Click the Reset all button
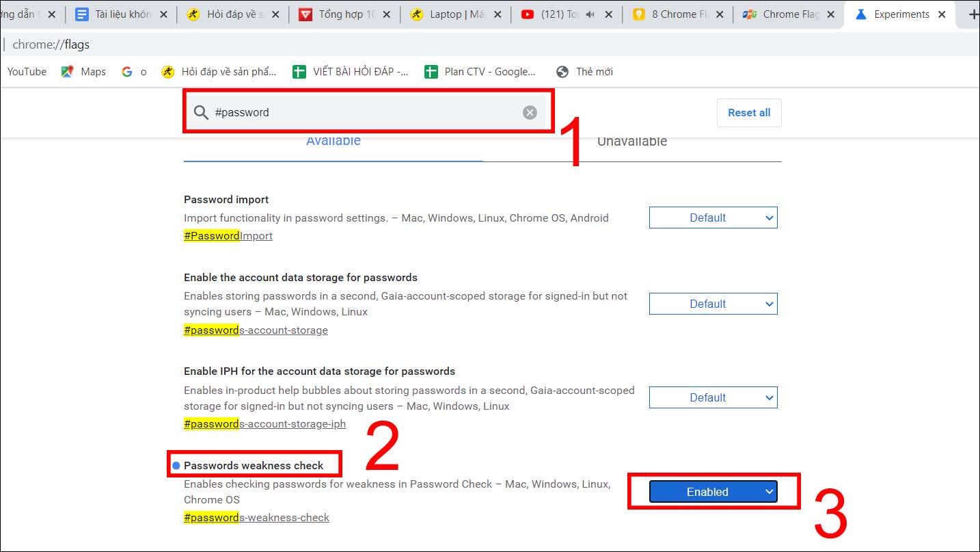The image size is (980, 552). coord(749,113)
